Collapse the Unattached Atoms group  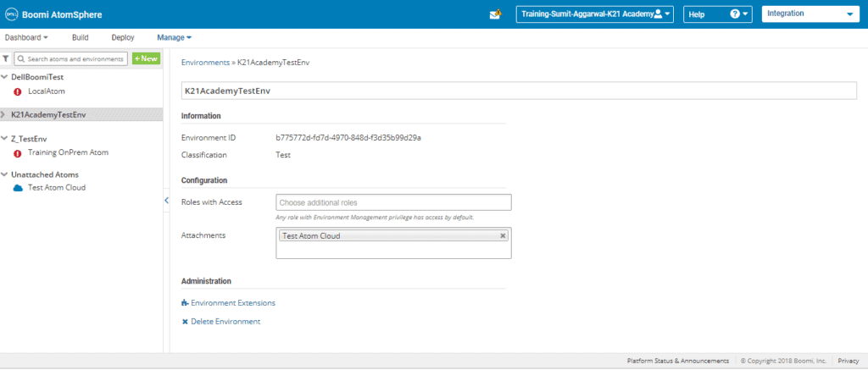click(x=4, y=174)
